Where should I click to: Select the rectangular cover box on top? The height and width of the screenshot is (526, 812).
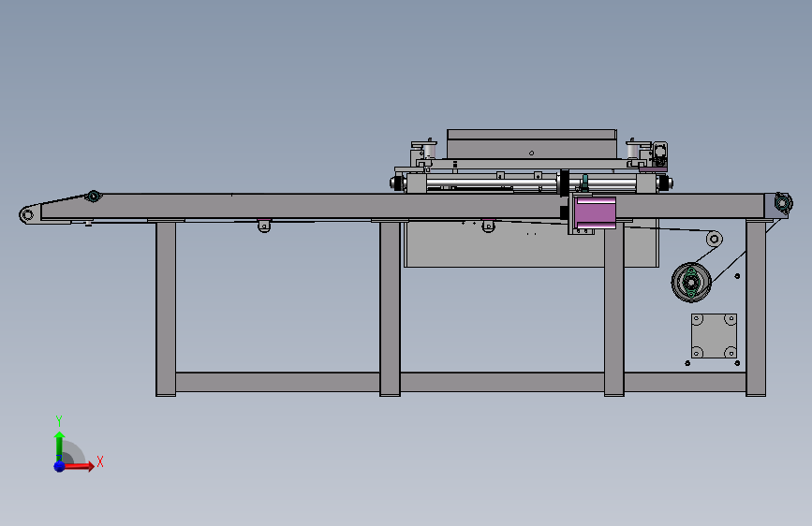tap(532, 144)
